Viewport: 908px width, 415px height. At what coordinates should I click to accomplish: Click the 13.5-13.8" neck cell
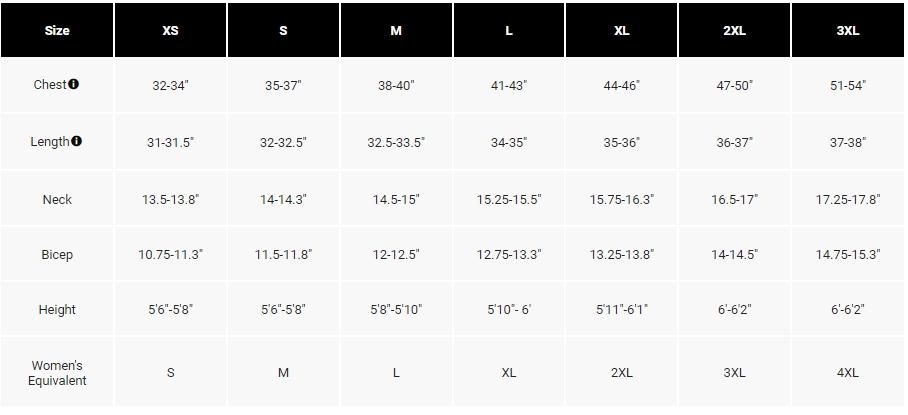[170, 199]
